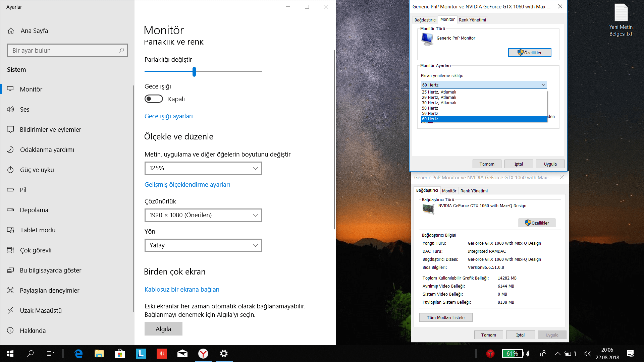This screenshot has width=644, height=362.
Task: Launch Microsoft Edge from the taskbar
Action: pos(78,353)
